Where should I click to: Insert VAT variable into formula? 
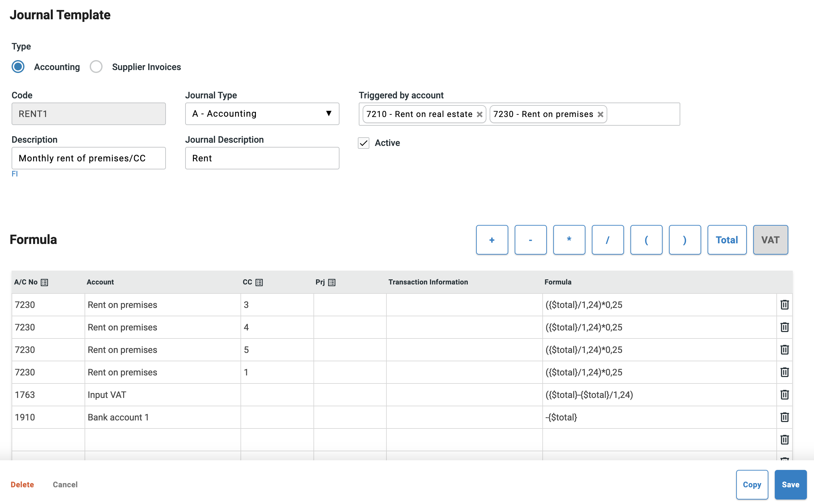point(770,240)
